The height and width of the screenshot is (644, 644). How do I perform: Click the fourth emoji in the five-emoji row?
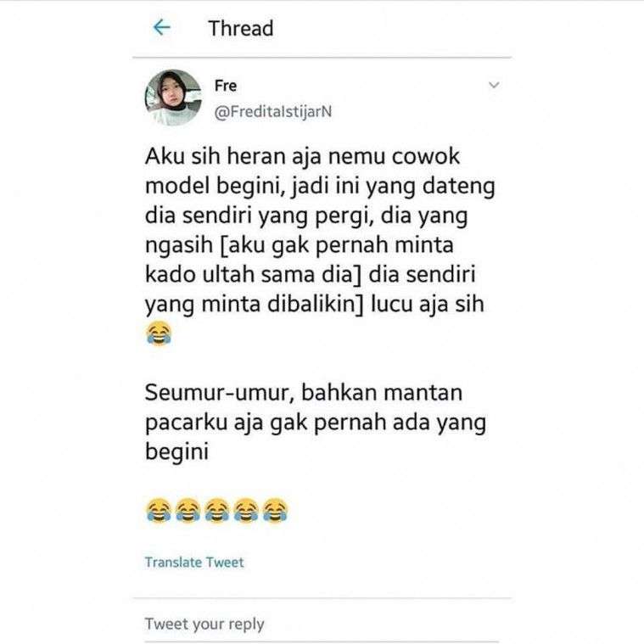[246, 510]
